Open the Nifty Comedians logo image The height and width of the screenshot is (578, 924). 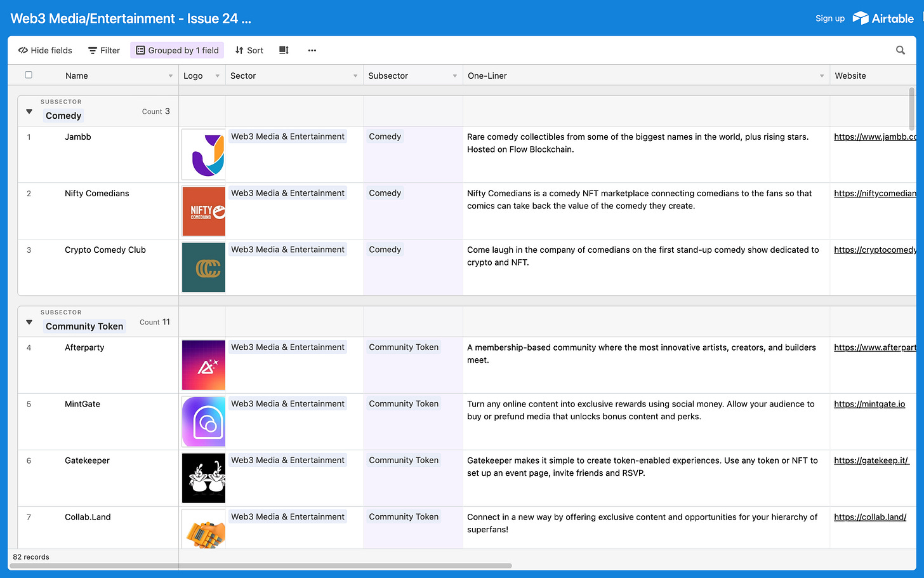[x=204, y=211]
